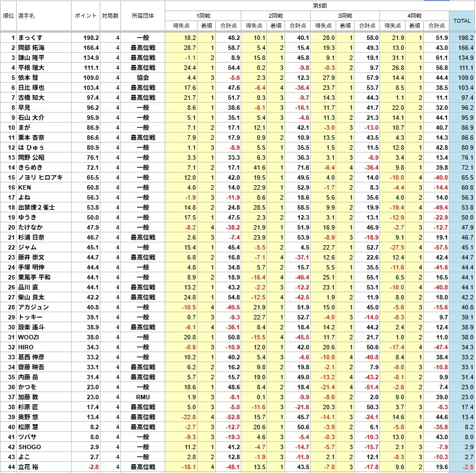Select player name 日比 琢也

coord(31,88)
